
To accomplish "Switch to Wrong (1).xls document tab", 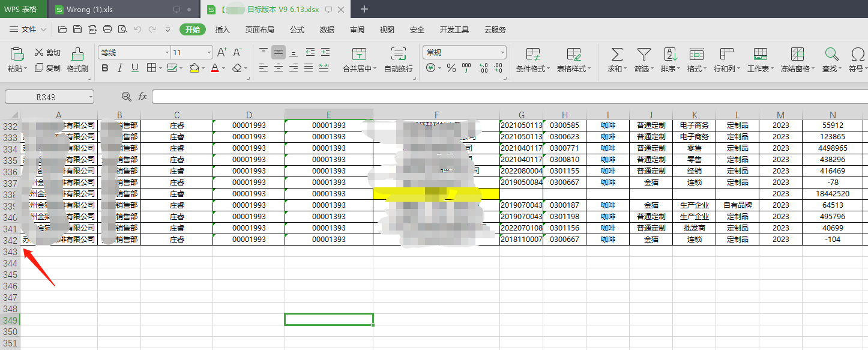I will [x=123, y=9].
